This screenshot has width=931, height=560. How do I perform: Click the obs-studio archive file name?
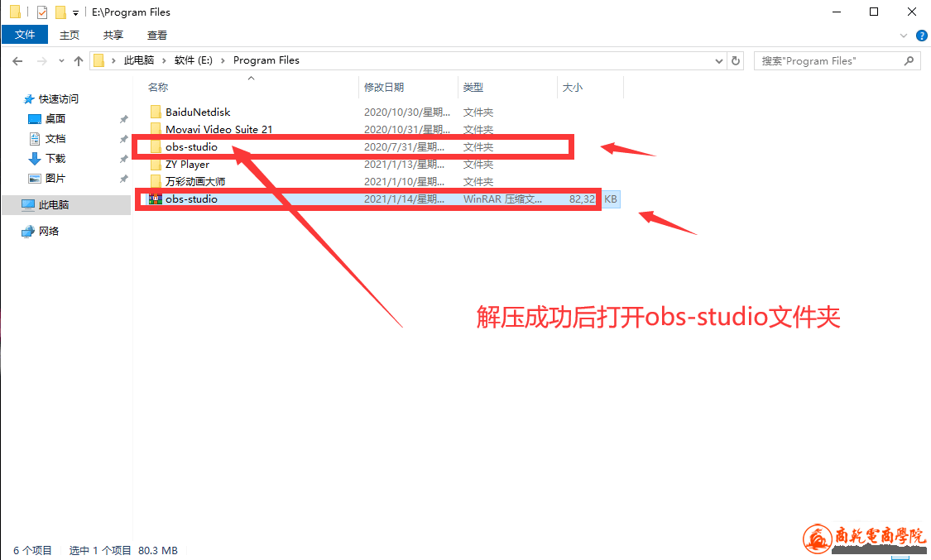(x=191, y=199)
